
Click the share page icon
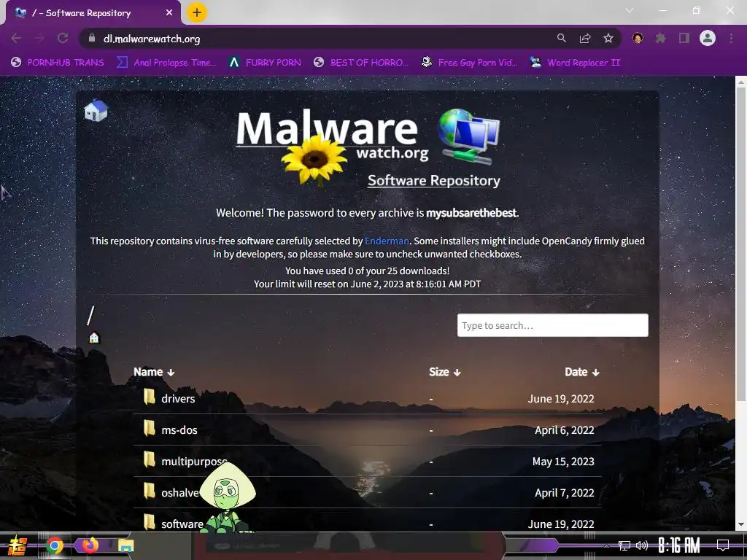(x=585, y=38)
